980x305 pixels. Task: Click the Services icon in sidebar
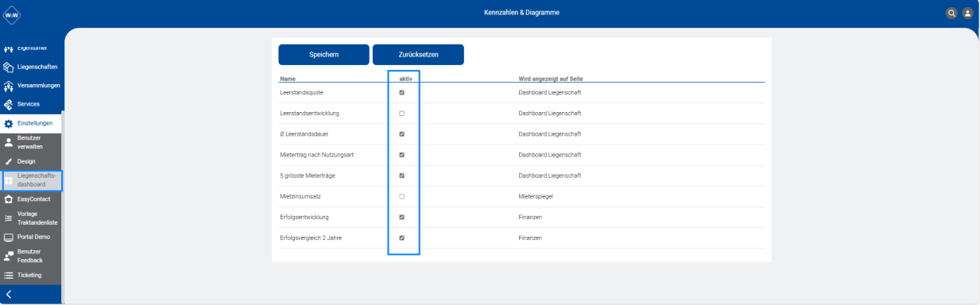coord(9,104)
